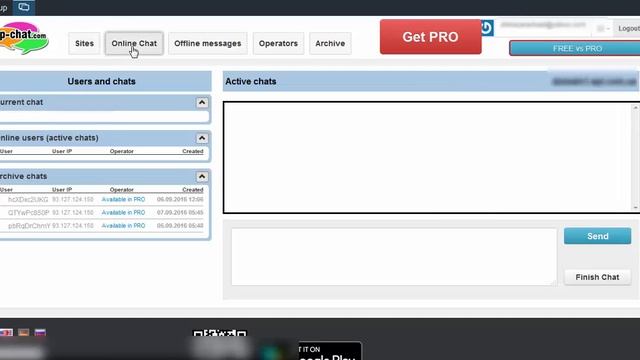The height and width of the screenshot is (360, 640).
Task: Open the dropdown next to the account email
Action: (x=603, y=29)
